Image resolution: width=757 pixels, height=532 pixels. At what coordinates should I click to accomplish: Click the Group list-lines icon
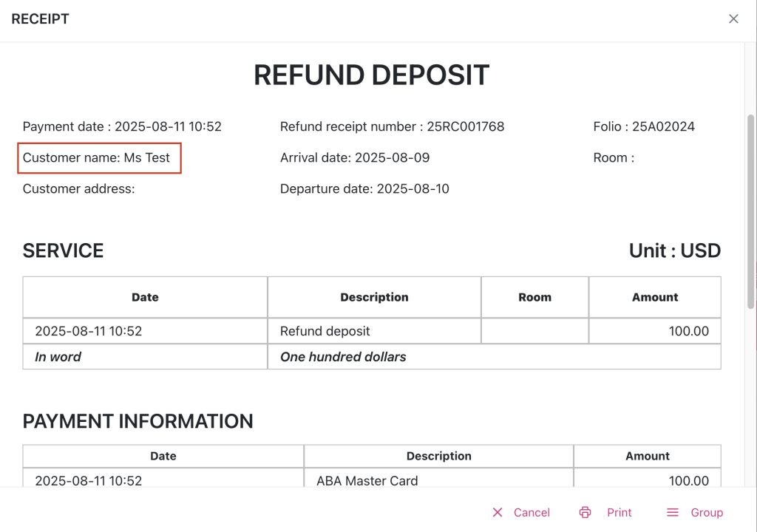pos(673,513)
